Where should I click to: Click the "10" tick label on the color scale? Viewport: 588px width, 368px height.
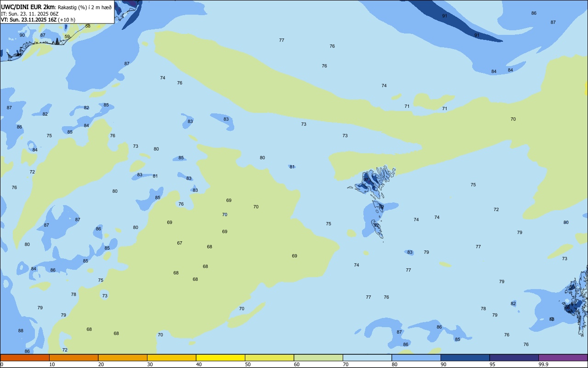[x=52, y=365]
